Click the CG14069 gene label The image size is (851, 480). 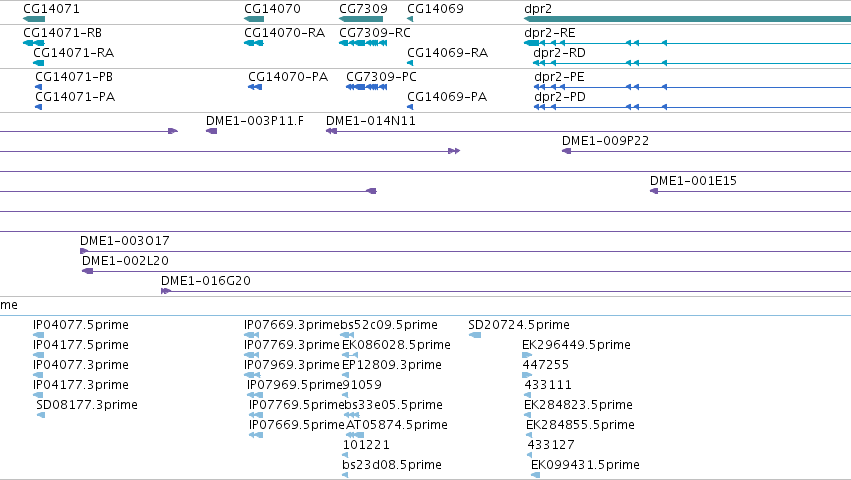[435, 9]
